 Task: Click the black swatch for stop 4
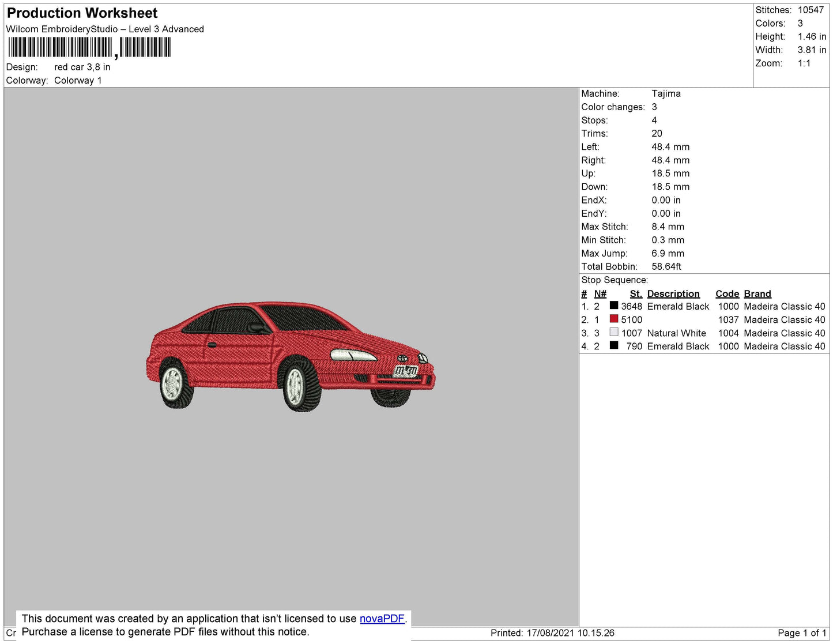coord(614,345)
